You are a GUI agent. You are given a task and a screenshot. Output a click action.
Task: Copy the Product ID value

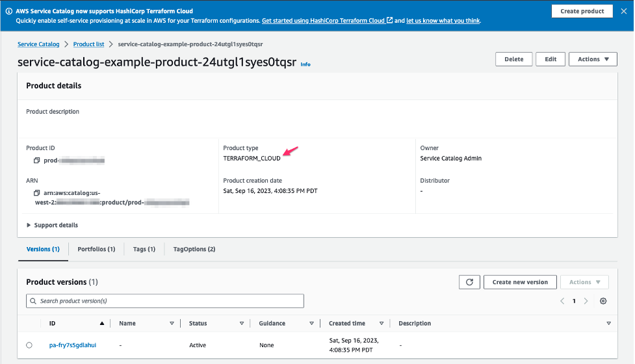36,161
